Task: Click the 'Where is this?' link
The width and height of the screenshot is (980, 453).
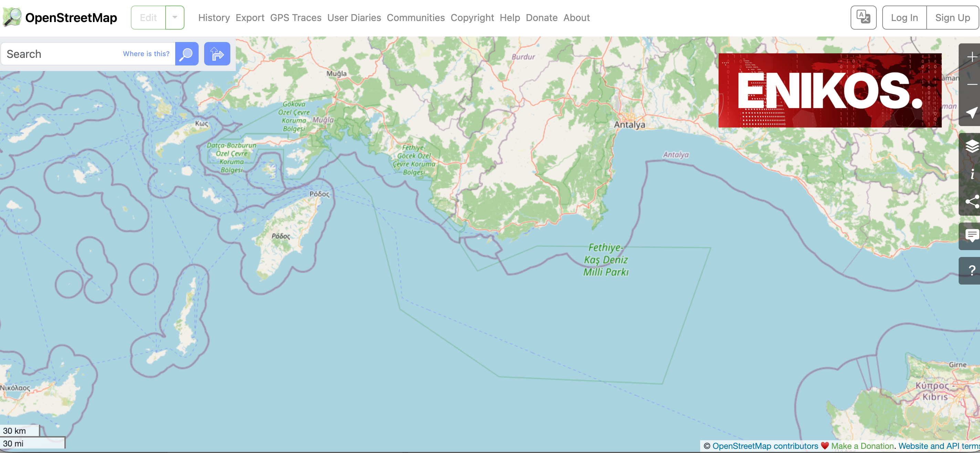Action: [x=146, y=54]
